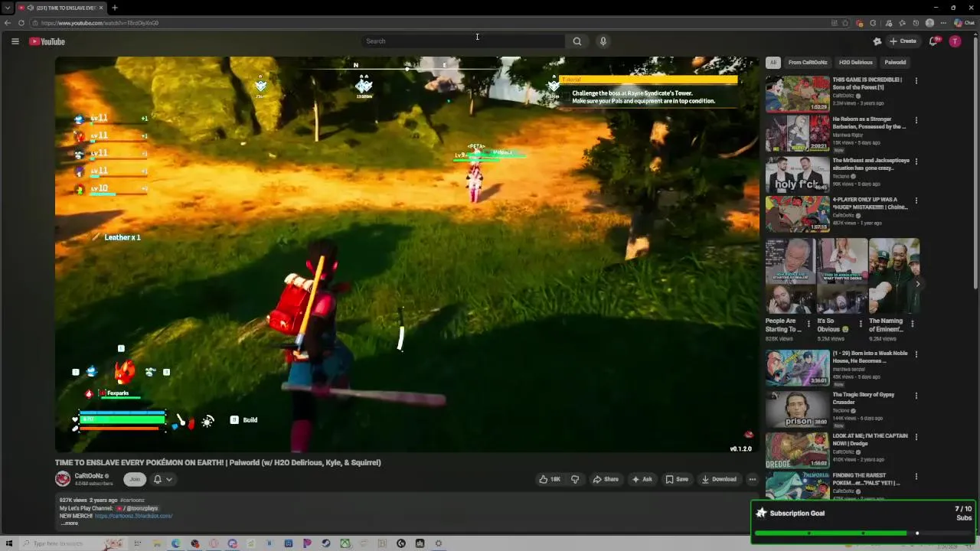Focus the YouTube search field
Screen dimensions: 980x551
coord(463,41)
